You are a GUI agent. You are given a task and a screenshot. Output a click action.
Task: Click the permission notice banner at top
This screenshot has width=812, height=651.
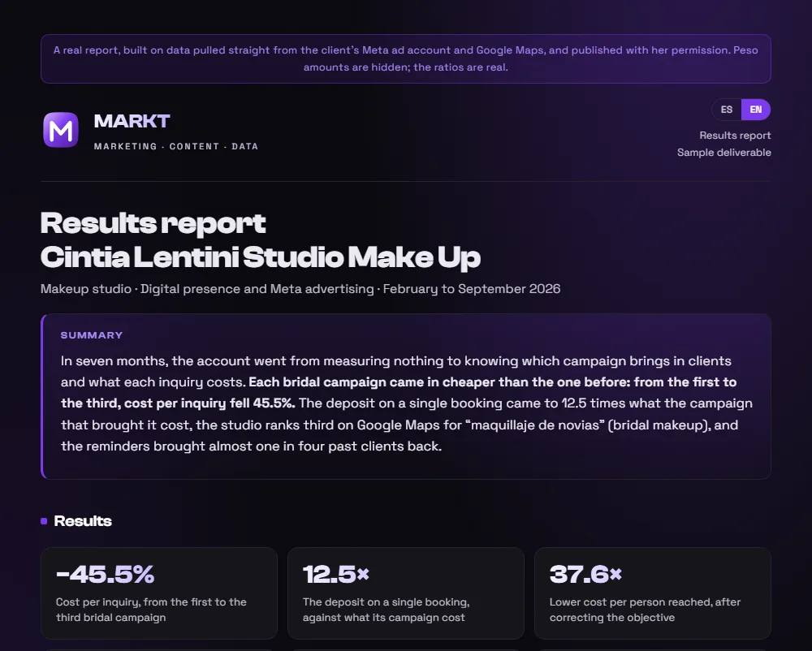[x=406, y=58]
